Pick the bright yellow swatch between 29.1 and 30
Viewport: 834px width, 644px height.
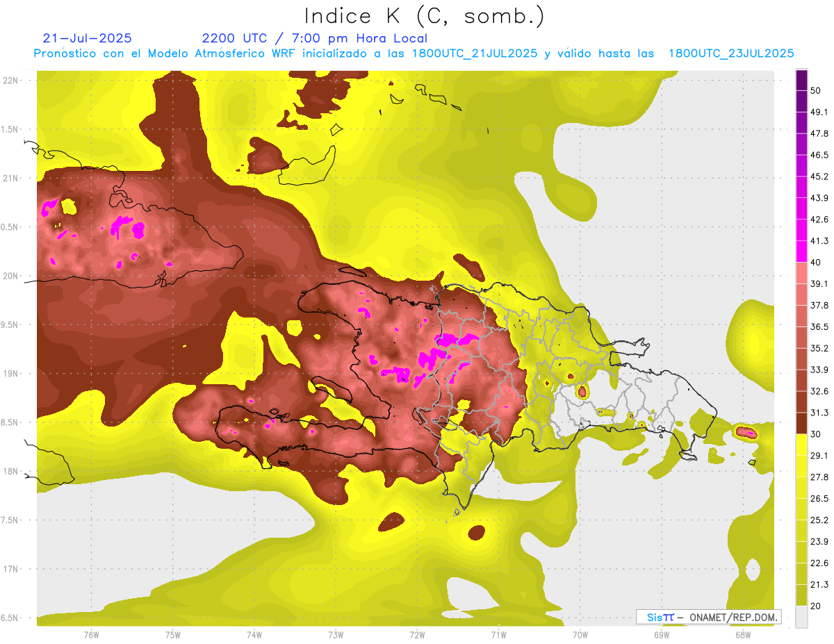[801, 445]
